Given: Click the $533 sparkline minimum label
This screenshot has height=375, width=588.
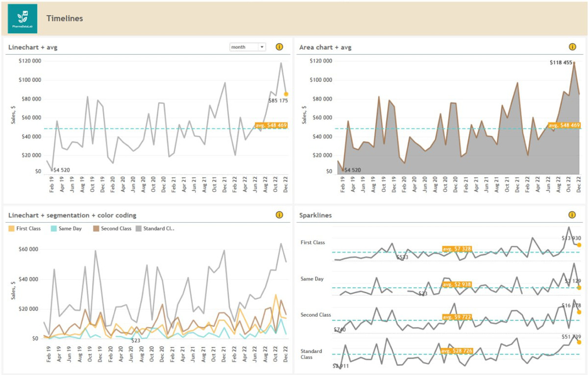Looking at the screenshot, I should tap(402, 257).
